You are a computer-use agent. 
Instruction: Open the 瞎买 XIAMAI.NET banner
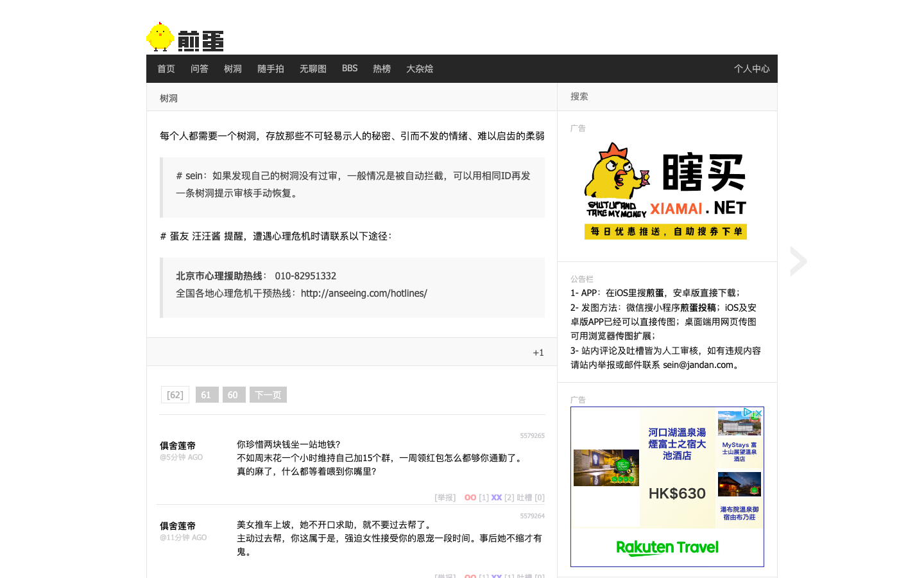[x=666, y=191]
